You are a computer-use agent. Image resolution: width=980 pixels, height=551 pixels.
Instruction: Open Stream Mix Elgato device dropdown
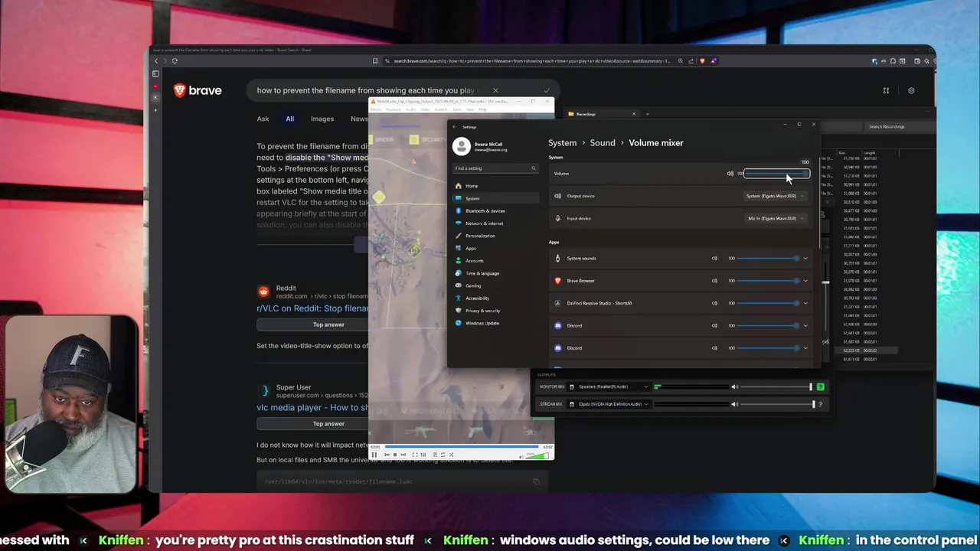[x=609, y=404]
